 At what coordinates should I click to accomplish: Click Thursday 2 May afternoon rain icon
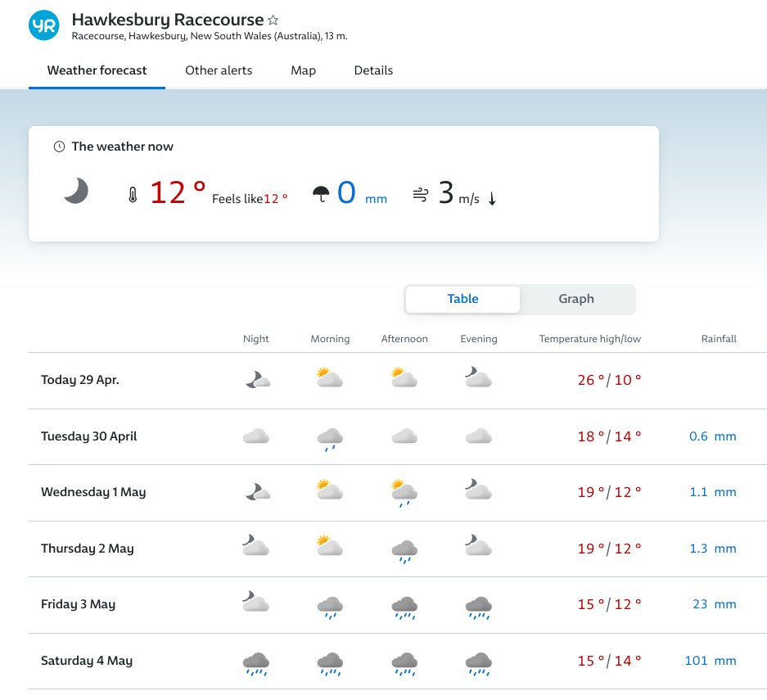(x=404, y=552)
